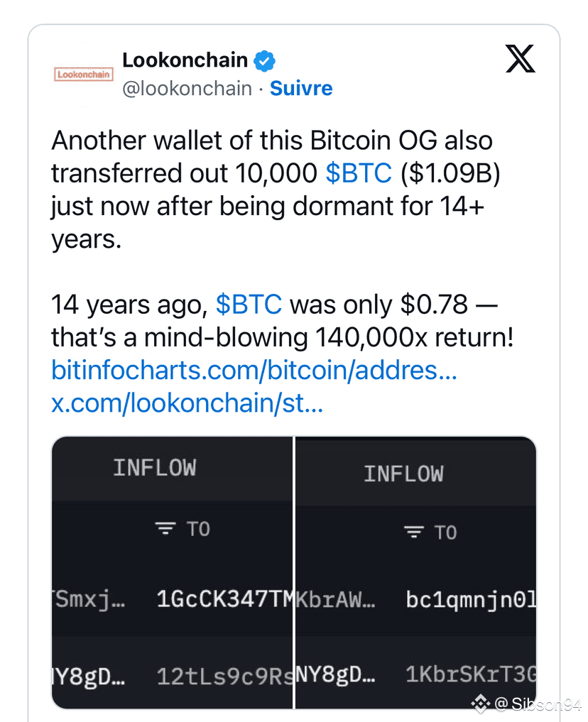588x722 pixels.
Task: Click the Suivre button to follow Lookonchain
Action: (301, 88)
